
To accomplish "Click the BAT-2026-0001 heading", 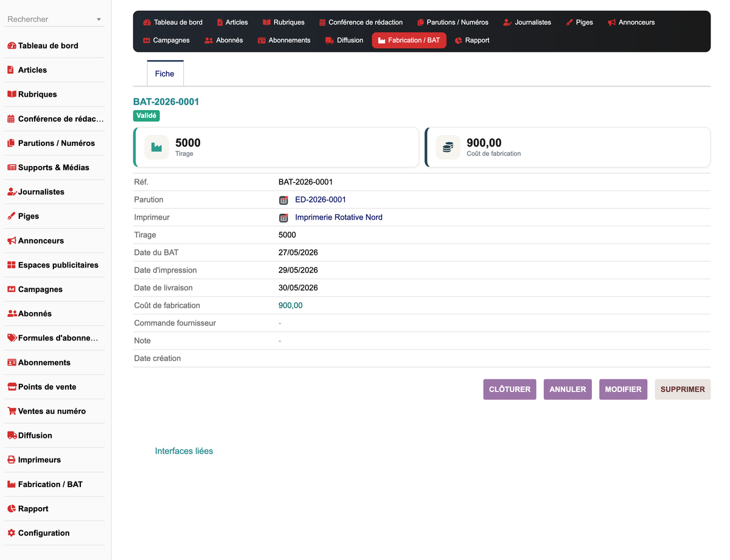I will [166, 102].
